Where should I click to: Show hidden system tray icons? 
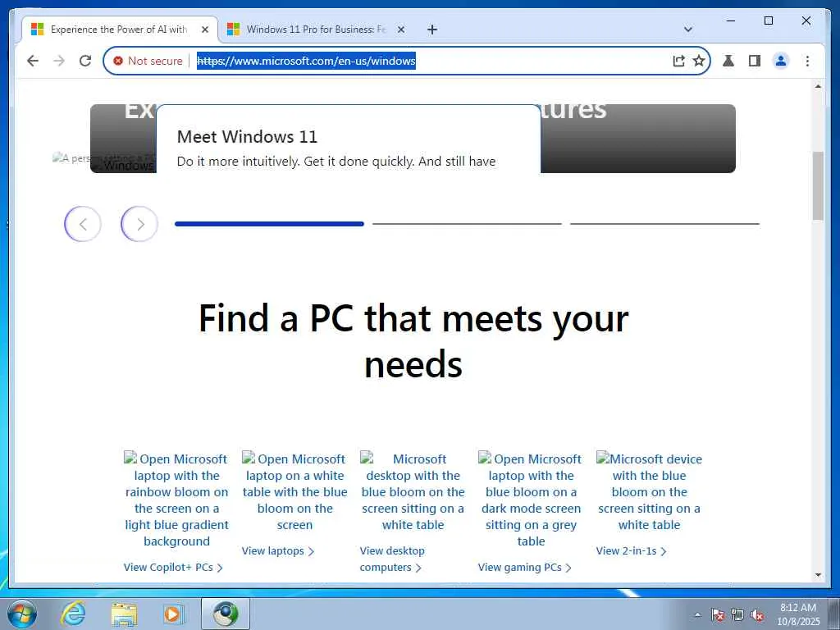[x=697, y=615]
